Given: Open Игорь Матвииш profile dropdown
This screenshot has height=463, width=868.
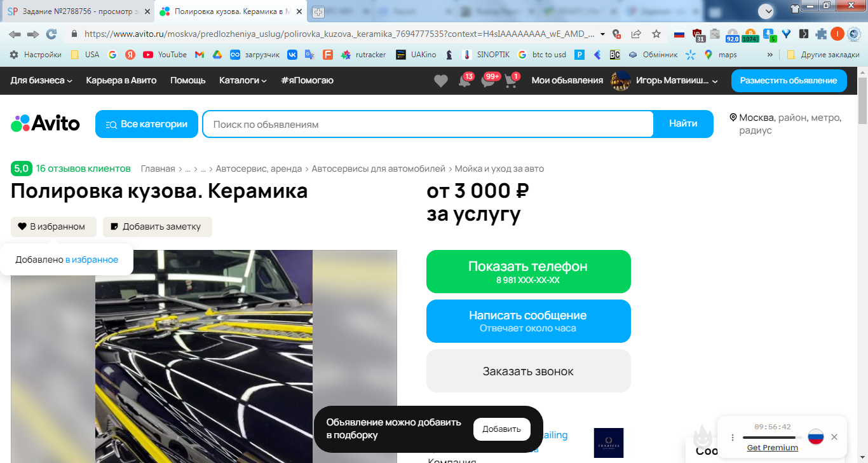Looking at the screenshot, I should pyautogui.click(x=677, y=81).
